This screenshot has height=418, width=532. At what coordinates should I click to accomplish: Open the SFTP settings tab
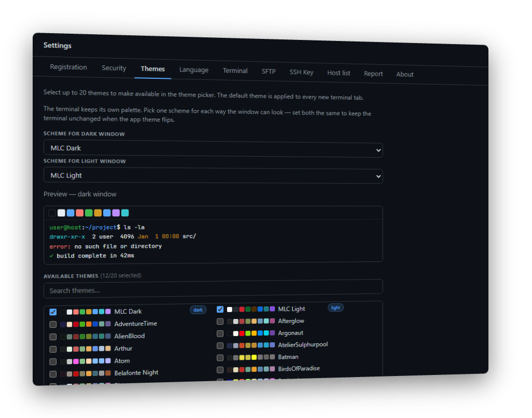tap(269, 72)
